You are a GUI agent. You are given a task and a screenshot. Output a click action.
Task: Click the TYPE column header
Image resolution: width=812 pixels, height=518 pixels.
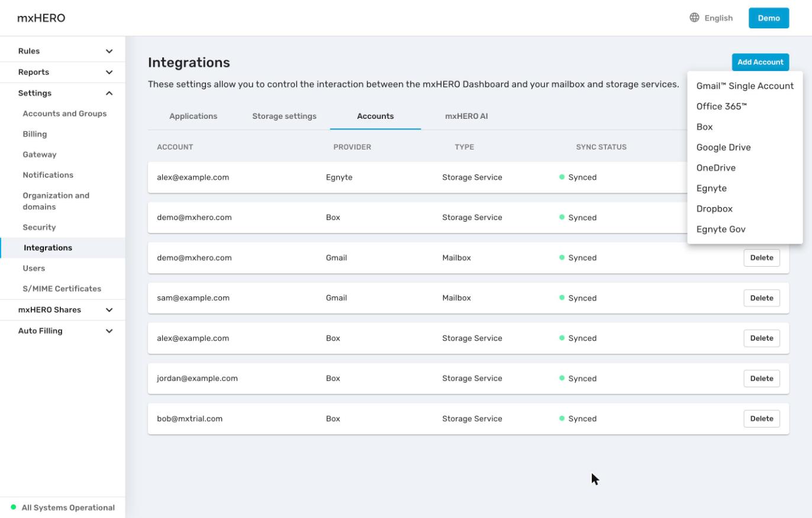[x=464, y=147]
